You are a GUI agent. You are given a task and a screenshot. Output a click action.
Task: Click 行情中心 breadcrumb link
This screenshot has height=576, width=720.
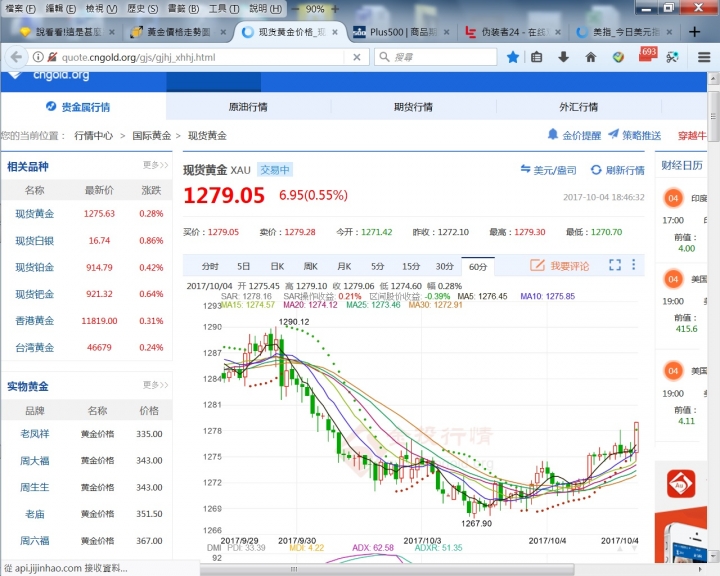(x=93, y=135)
